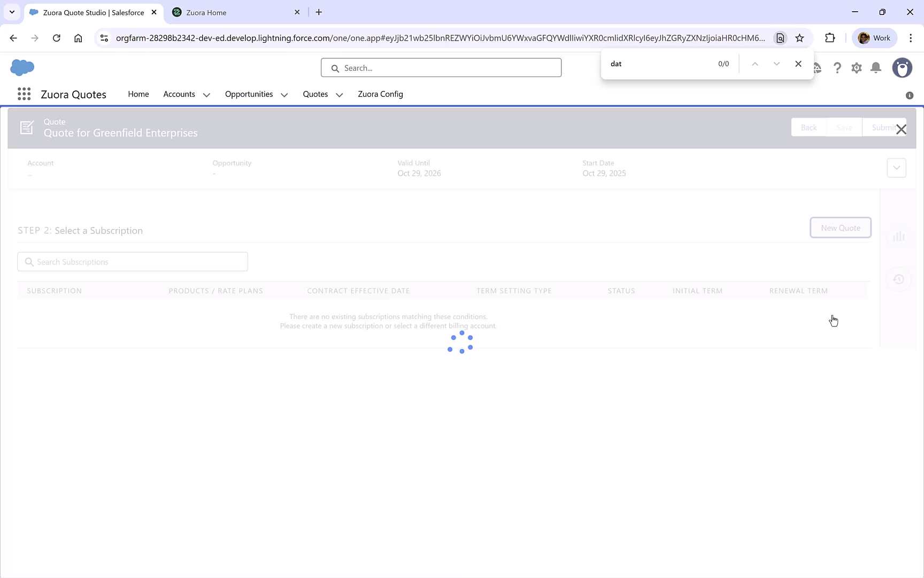This screenshot has width=924, height=578.
Task: Jump to next find match with down arrow
Action: (776, 63)
